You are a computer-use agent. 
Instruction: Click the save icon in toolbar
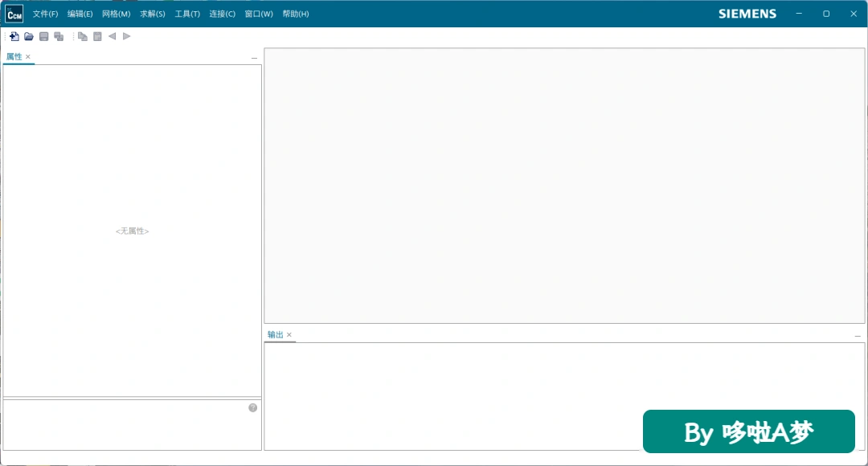(43, 36)
